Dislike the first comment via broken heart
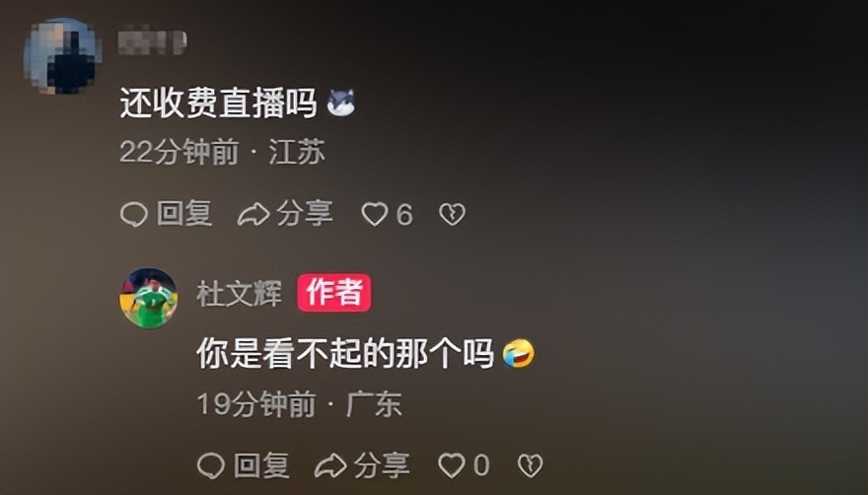The width and height of the screenshot is (868, 495). tap(453, 214)
